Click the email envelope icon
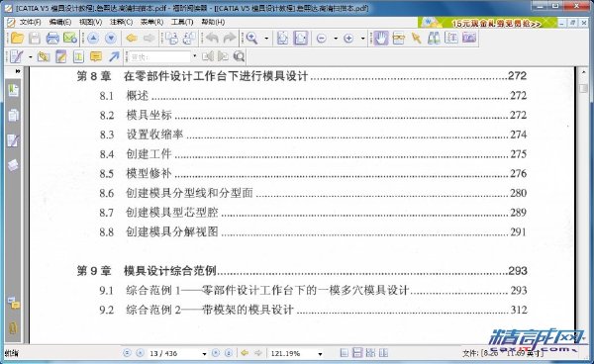 70,39
